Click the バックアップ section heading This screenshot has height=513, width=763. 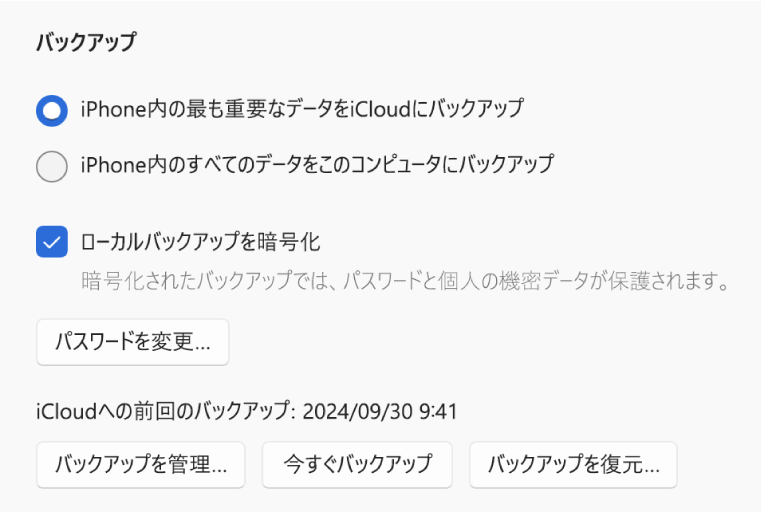[x=86, y=42]
